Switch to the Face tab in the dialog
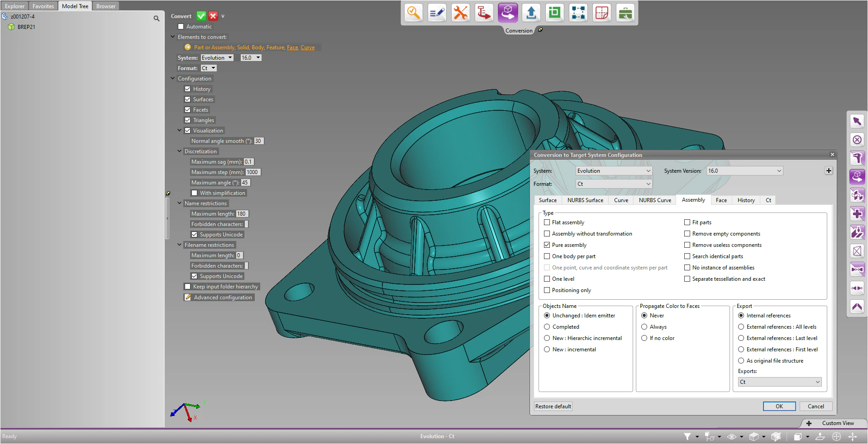This screenshot has width=868, height=444. coord(721,200)
